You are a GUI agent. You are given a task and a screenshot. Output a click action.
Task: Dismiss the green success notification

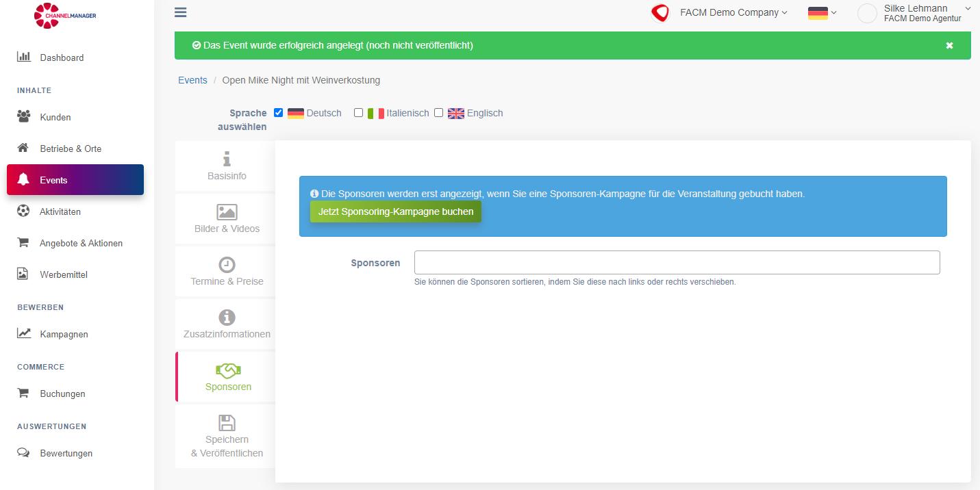[949, 45]
